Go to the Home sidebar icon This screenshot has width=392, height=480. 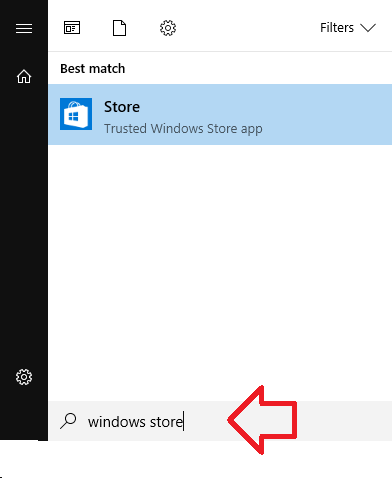point(24,76)
